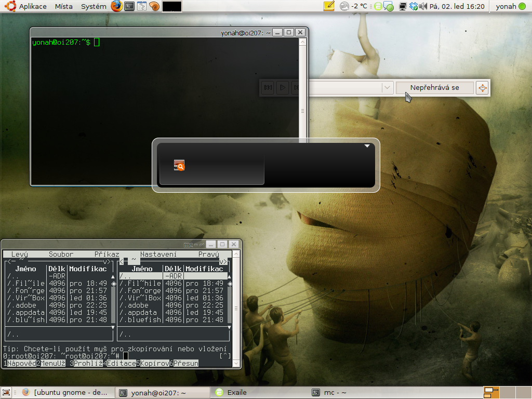Viewport: 532px width, 399px height.
Task: Select /.bluefish in the right mc panel
Action: tap(172, 320)
